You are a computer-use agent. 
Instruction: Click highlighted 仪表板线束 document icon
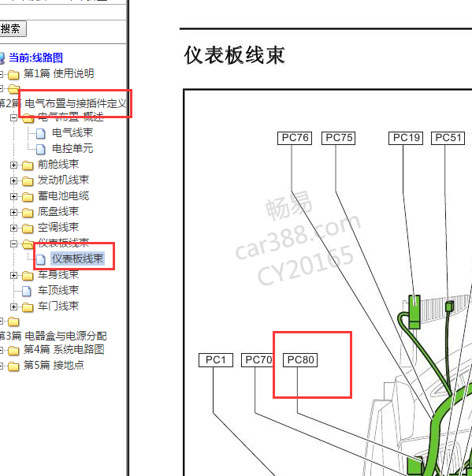tap(41, 259)
